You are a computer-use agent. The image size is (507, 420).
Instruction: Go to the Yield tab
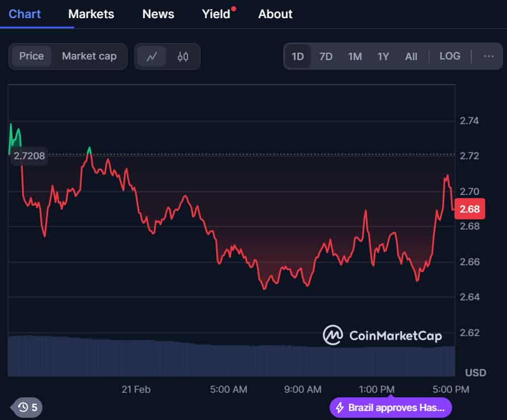216,14
